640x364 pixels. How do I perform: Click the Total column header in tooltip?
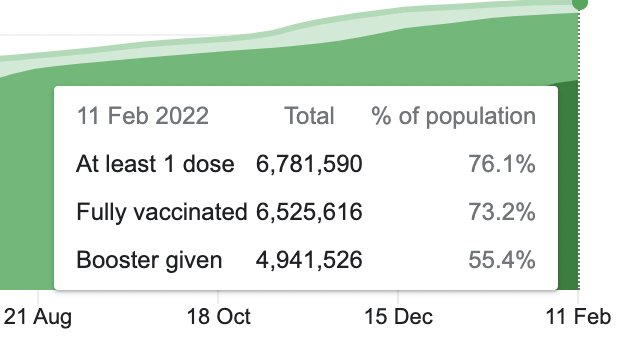tap(309, 116)
